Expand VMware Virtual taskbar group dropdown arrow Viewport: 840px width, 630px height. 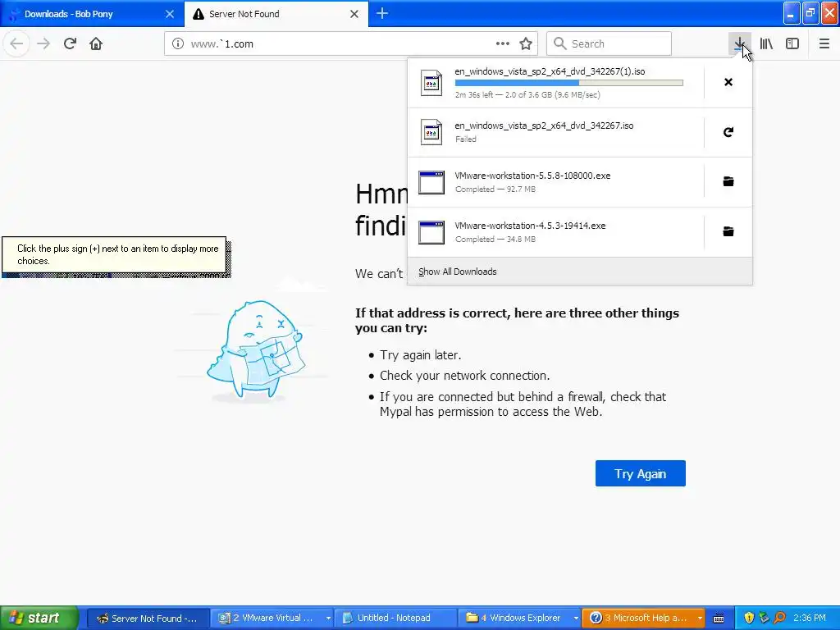point(328,619)
